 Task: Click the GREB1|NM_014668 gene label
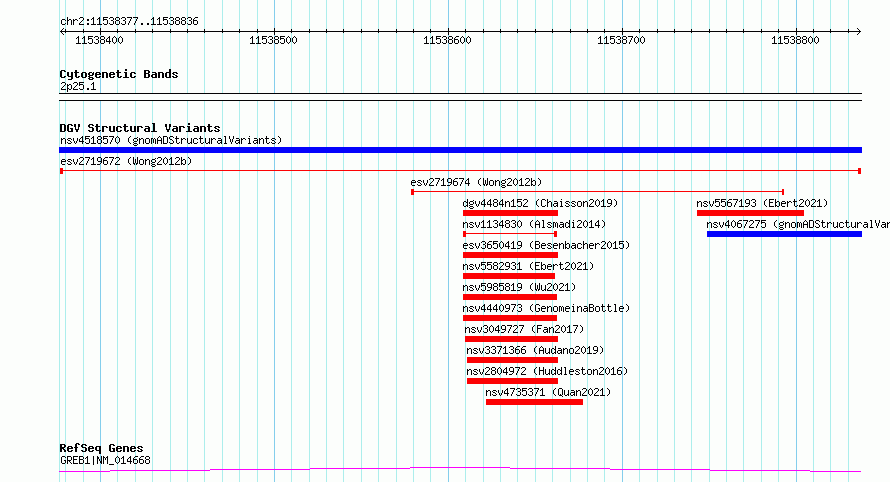pos(105,460)
